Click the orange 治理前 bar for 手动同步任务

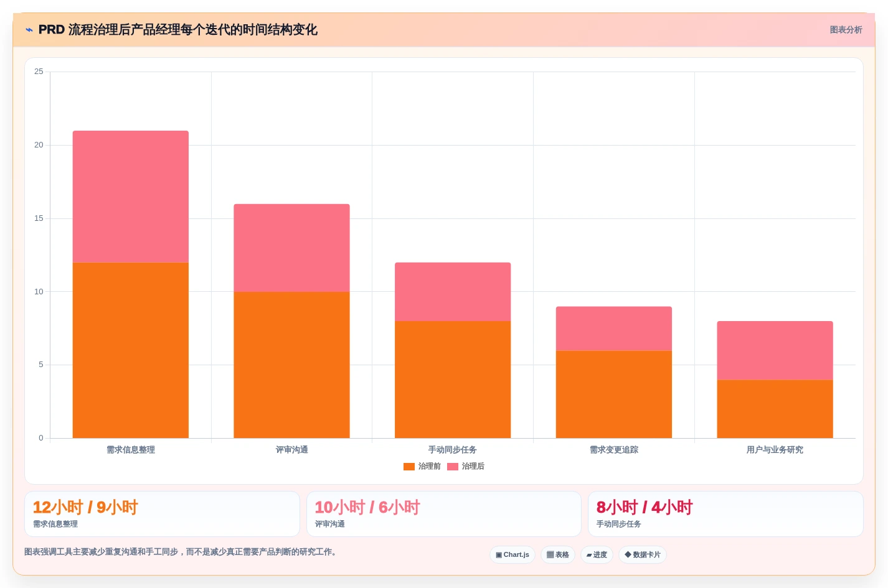pos(453,380)
